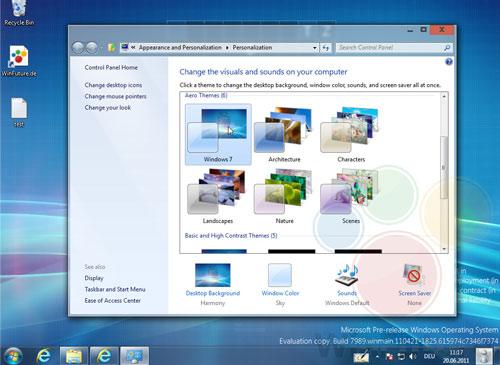
Task: Select the Landscapes theme
Action: (218, 196)
